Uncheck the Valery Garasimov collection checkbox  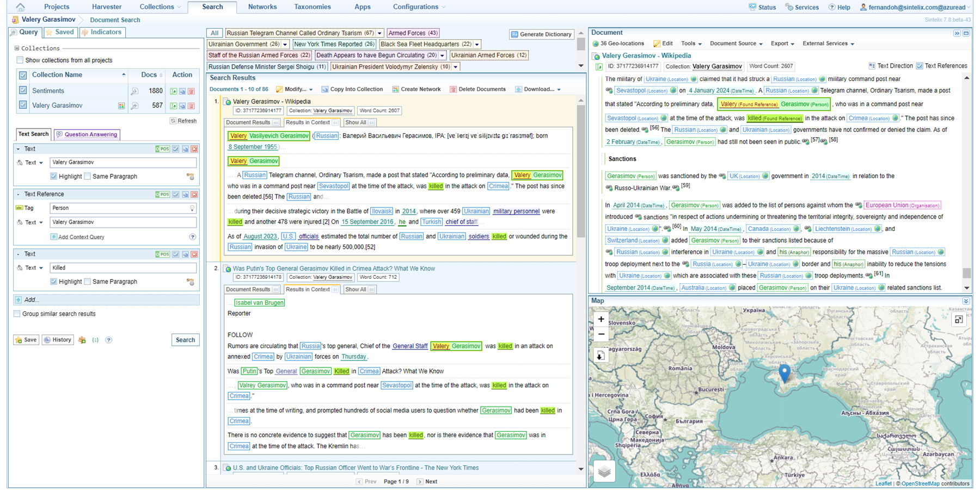(23, 105)
